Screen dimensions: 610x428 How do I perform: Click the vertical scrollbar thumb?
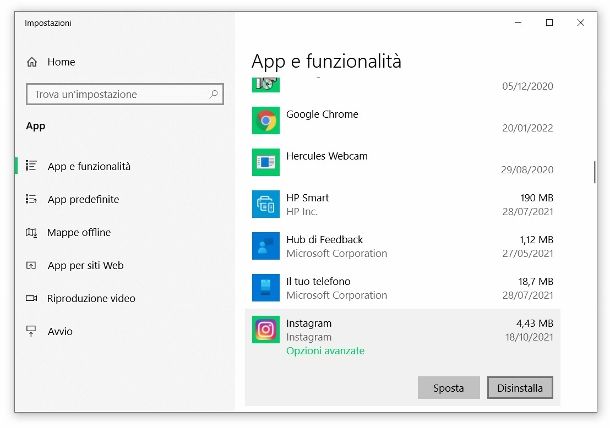tap(594, 172)
